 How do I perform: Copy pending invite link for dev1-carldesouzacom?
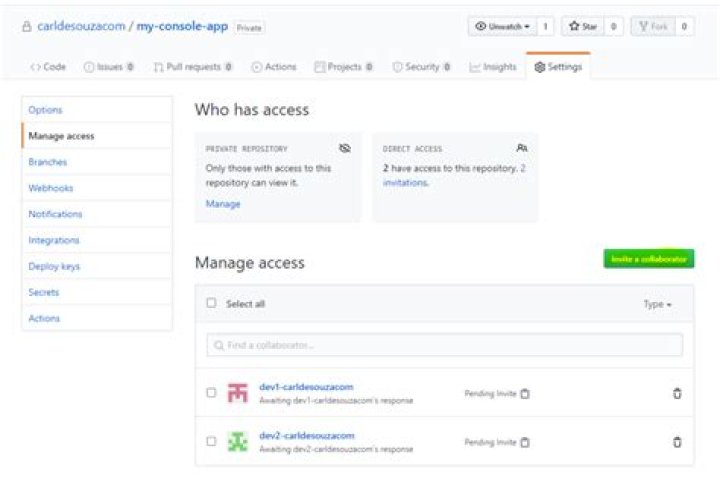525,394
